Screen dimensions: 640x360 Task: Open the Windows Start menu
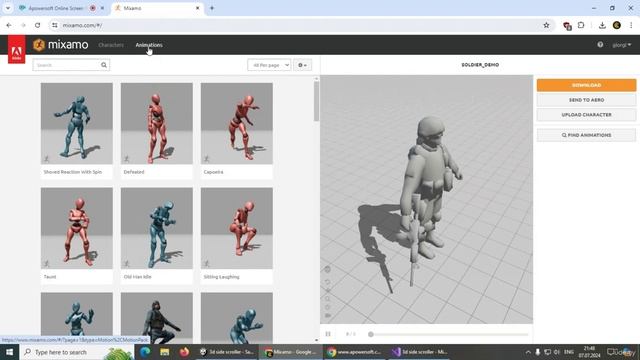click(9, 352)
